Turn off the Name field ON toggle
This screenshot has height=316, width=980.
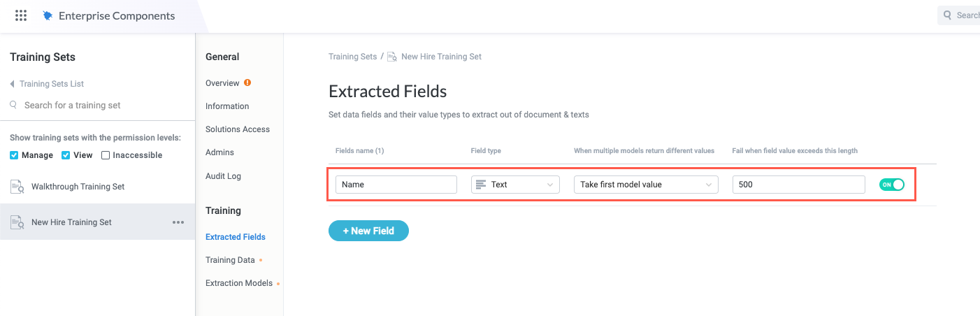(x=892, y=185)
